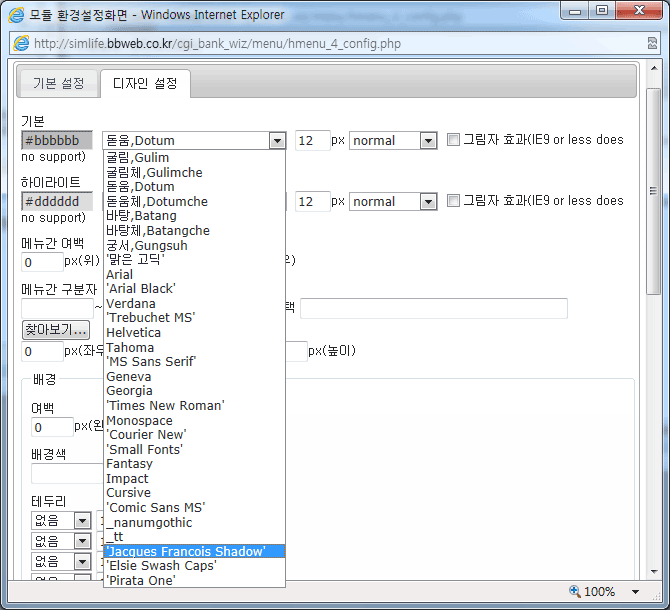Click the page scrollbar up arrow
The width and height of the screenshot is (670, 610).
pyautogui.click(x=653, y=68)
